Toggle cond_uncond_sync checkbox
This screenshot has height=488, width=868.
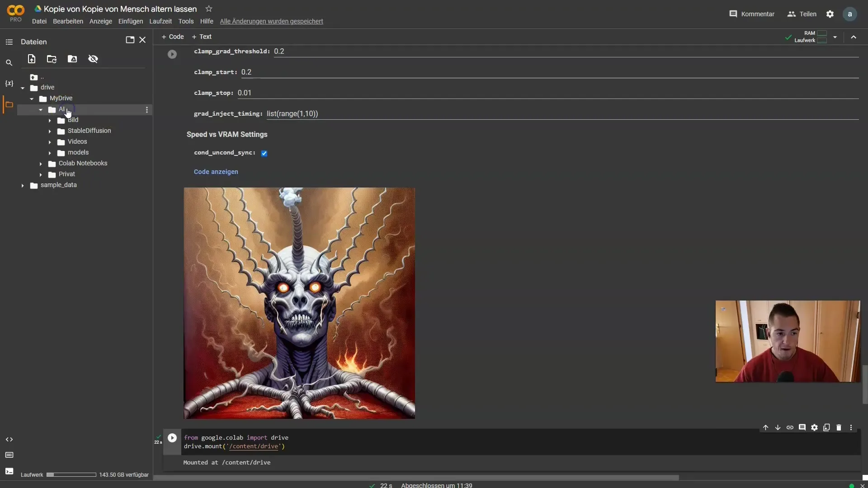(264, 153)
